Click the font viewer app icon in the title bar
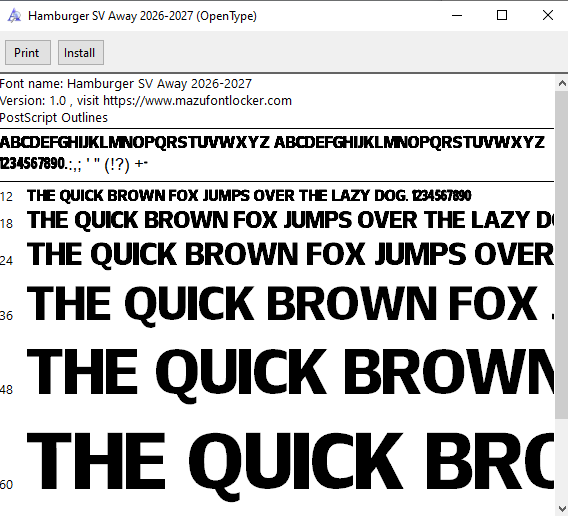568x516 pixels. coord(14,16)
